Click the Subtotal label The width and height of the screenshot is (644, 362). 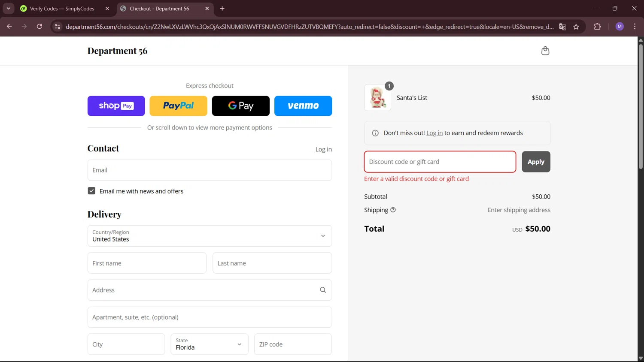tap(376, 196)
